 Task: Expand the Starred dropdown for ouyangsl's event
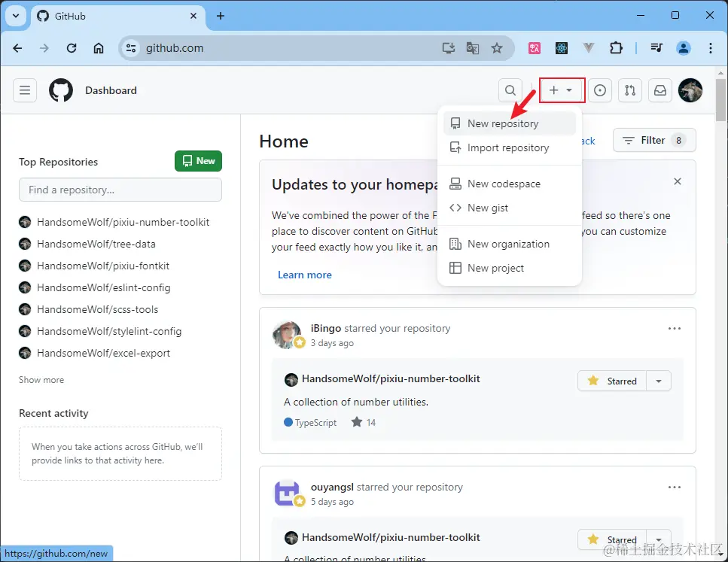[658, 539]
